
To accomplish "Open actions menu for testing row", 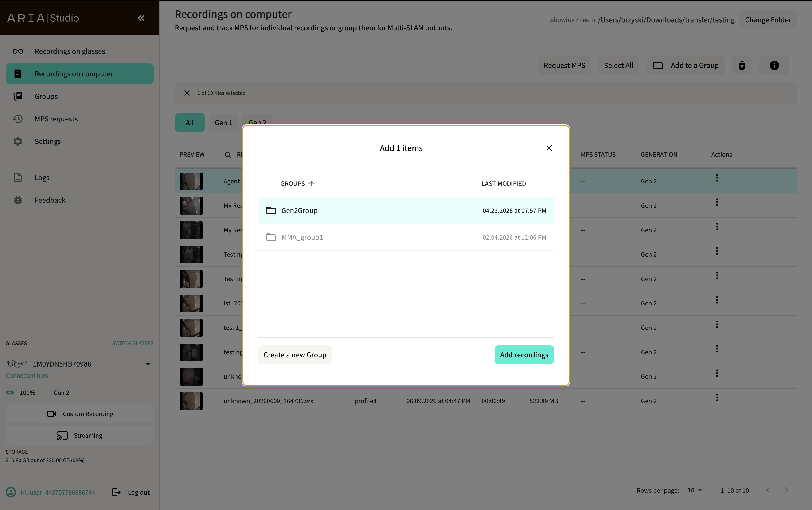I will tap(717, 348).
